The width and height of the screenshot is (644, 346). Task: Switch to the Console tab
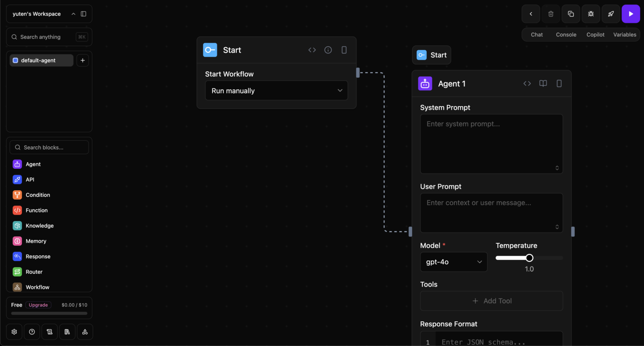(566, 35)
